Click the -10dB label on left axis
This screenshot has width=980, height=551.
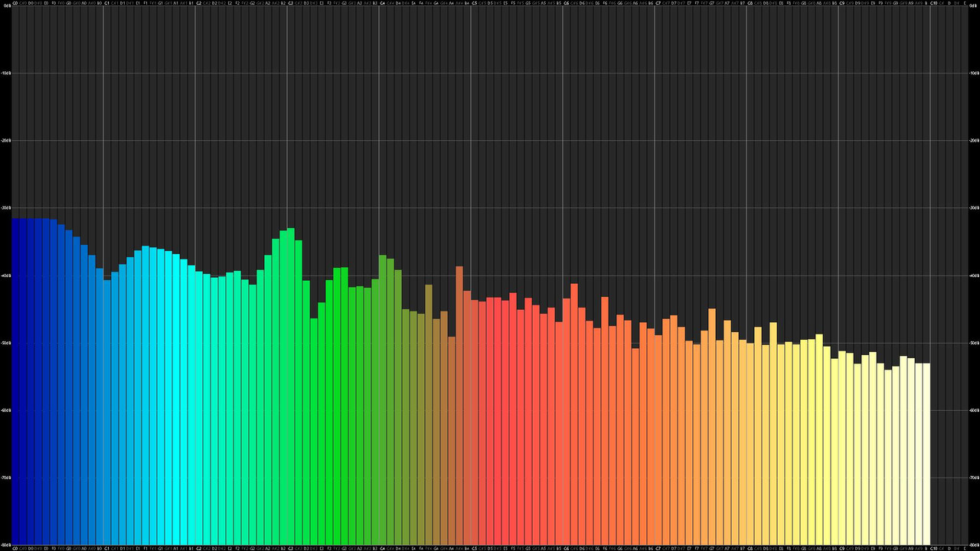(6, 73)
